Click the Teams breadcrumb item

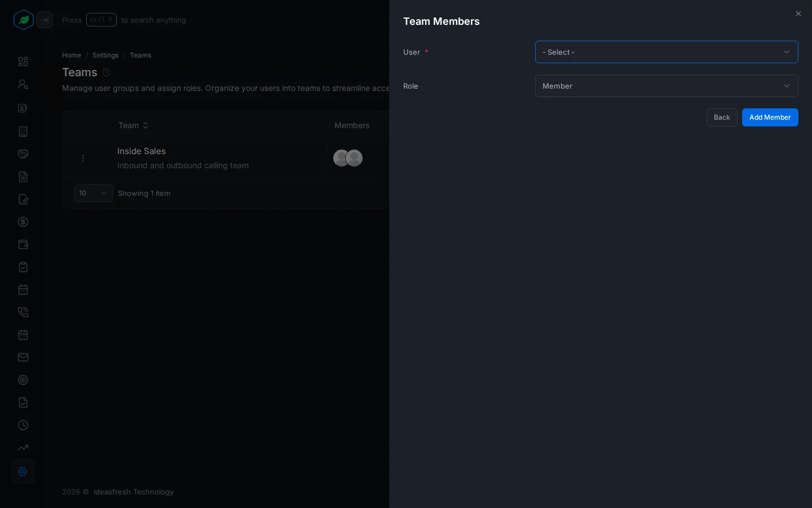click(x=140, y=55)
